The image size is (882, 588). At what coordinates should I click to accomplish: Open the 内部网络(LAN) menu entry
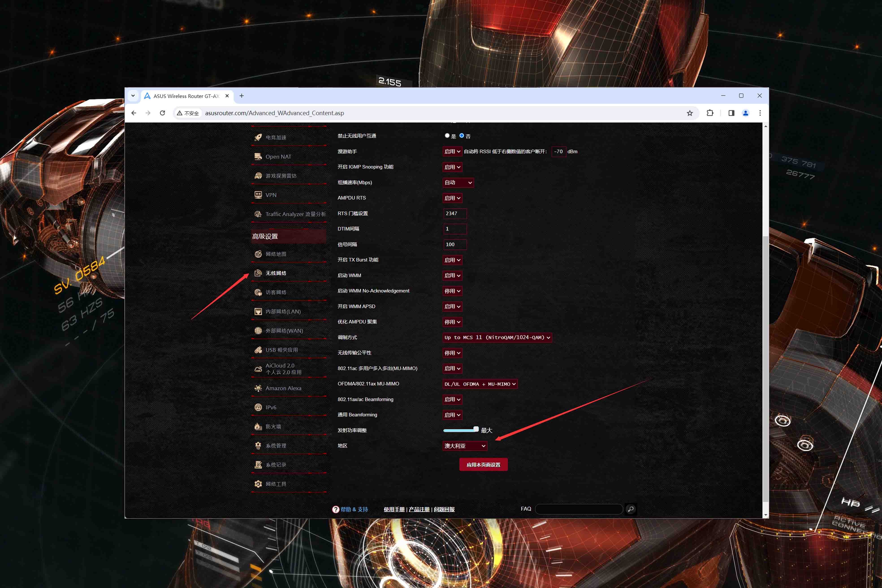click(289, 312)
